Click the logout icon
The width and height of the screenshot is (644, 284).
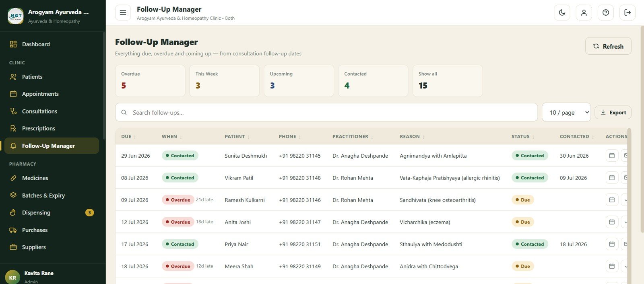(x=627, y=12)
